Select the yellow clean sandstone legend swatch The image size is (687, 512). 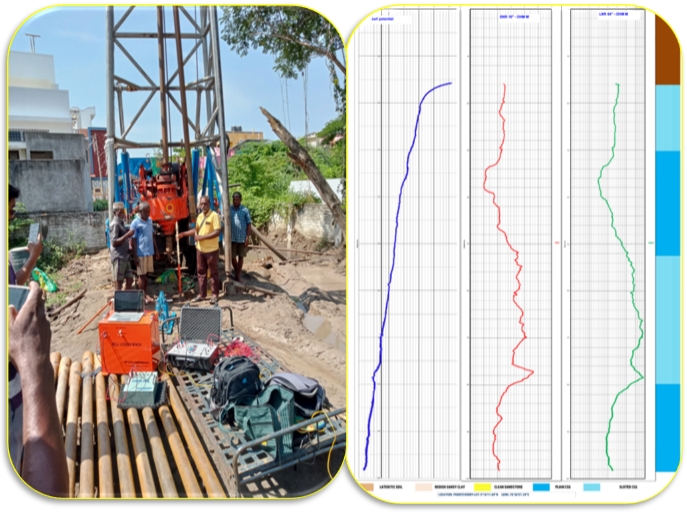click(482, 487)
